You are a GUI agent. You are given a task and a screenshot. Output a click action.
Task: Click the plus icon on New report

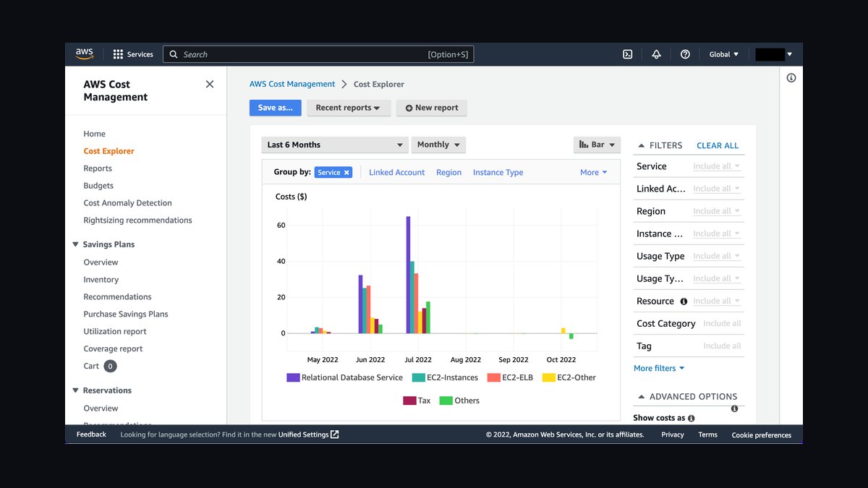(x=409, y=108)
